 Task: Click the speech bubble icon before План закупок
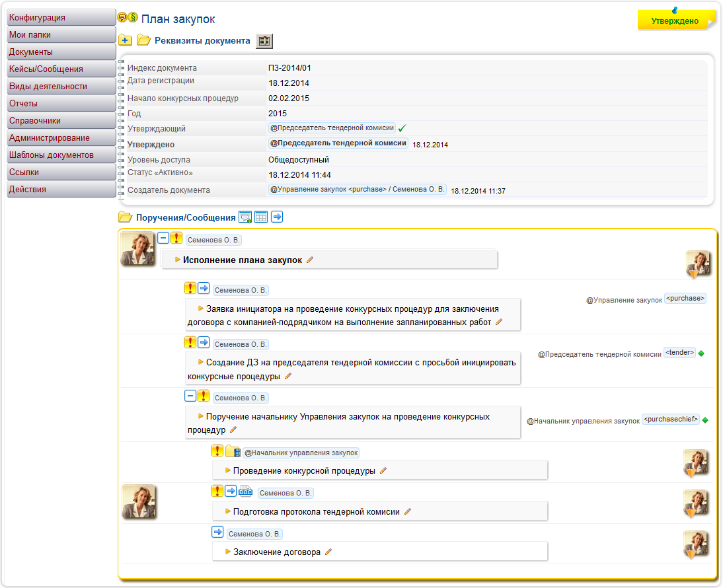(122, 18)
